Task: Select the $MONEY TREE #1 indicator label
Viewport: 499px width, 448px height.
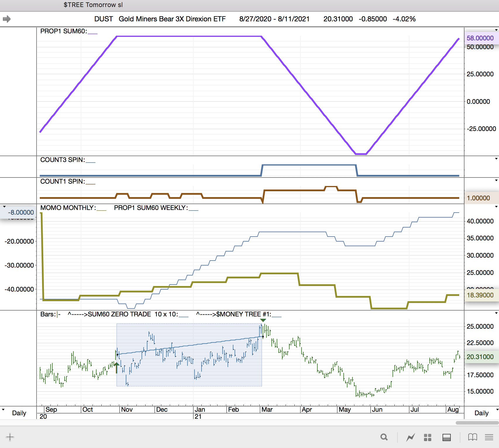Action: tap(234, 314)
